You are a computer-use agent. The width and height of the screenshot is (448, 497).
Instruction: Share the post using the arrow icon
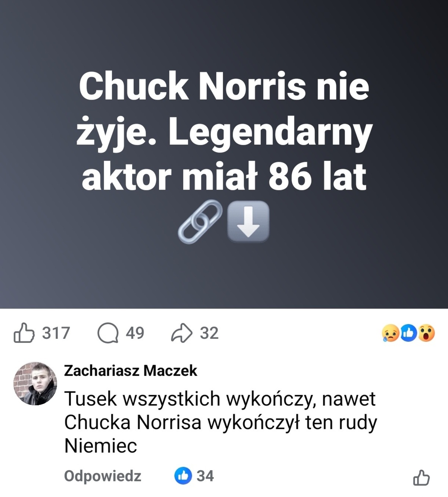(x=182, y=333)
